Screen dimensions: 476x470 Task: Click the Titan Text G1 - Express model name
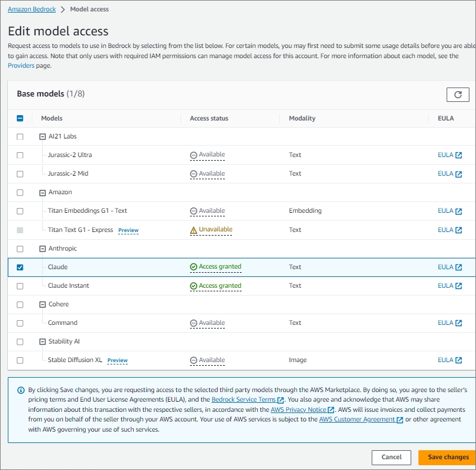pos(80,230)
